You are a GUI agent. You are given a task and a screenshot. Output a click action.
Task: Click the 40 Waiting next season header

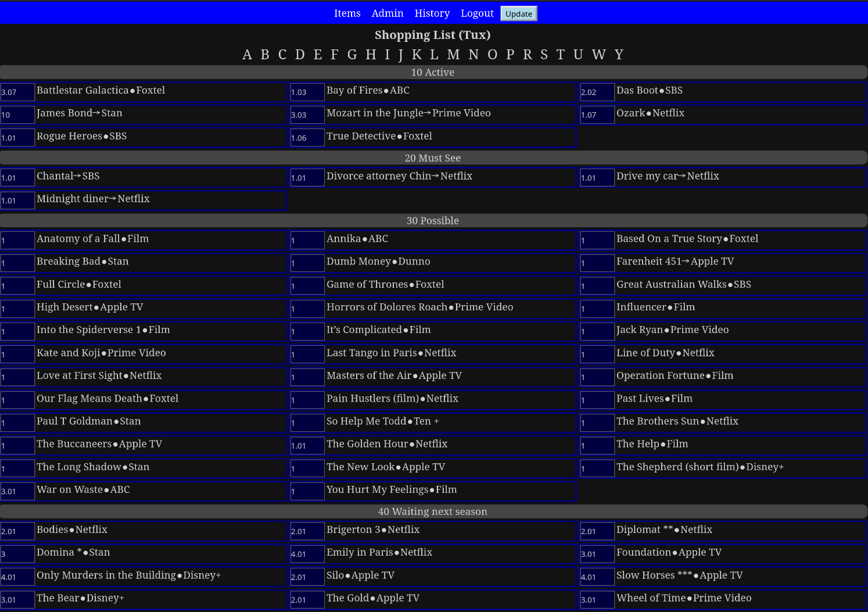[x=433, y=511]
